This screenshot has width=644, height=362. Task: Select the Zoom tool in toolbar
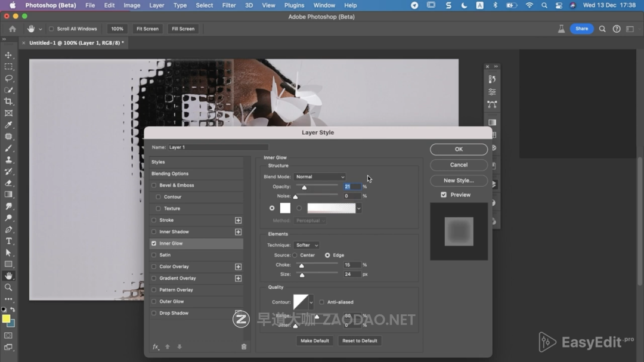[x=8, y=287]
